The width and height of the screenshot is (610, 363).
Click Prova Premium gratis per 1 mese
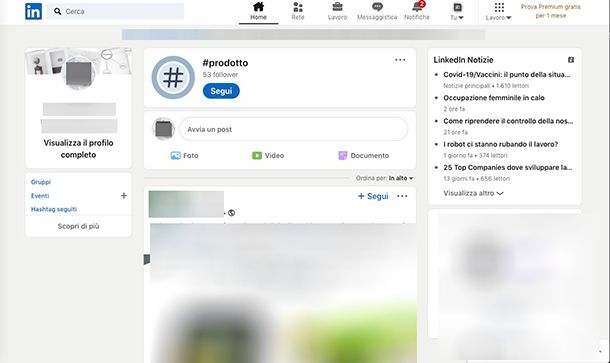(x=550, y=11)
